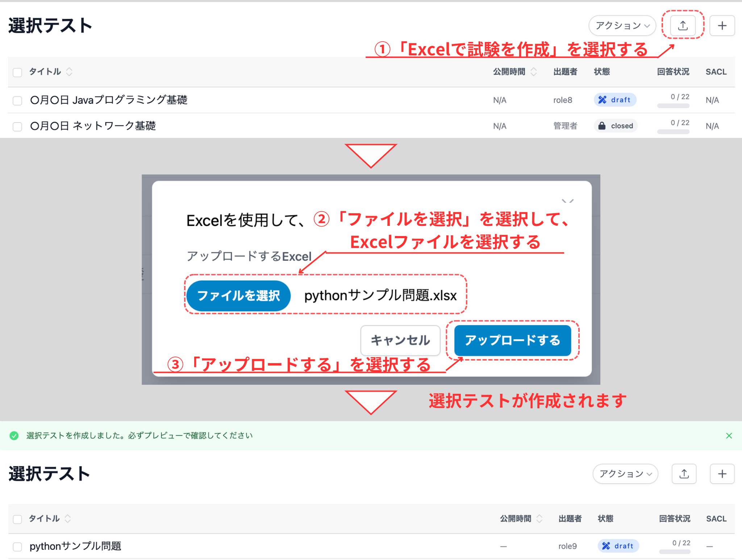Open the bottom アクション dropdown
The image size is (742, 560).
(x=625, y=473)
